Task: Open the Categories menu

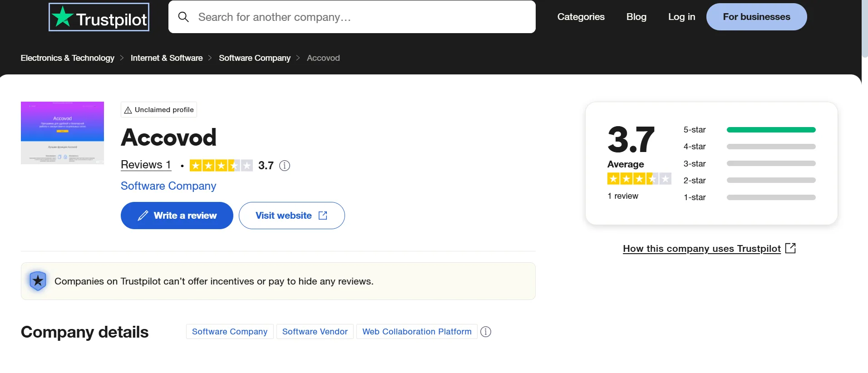Action: click(x=581, y=17)
